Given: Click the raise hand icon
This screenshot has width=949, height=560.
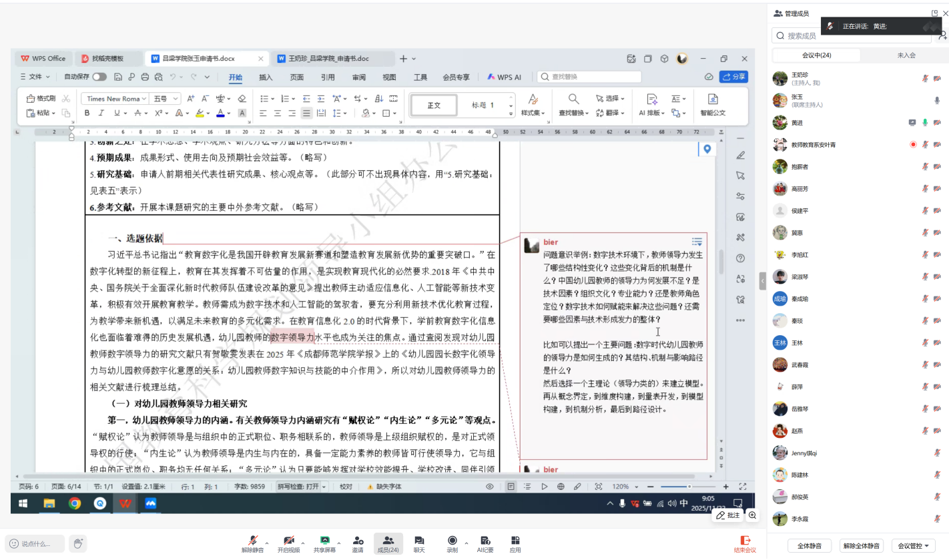Looking at the screenshot, I should point(77,543).
